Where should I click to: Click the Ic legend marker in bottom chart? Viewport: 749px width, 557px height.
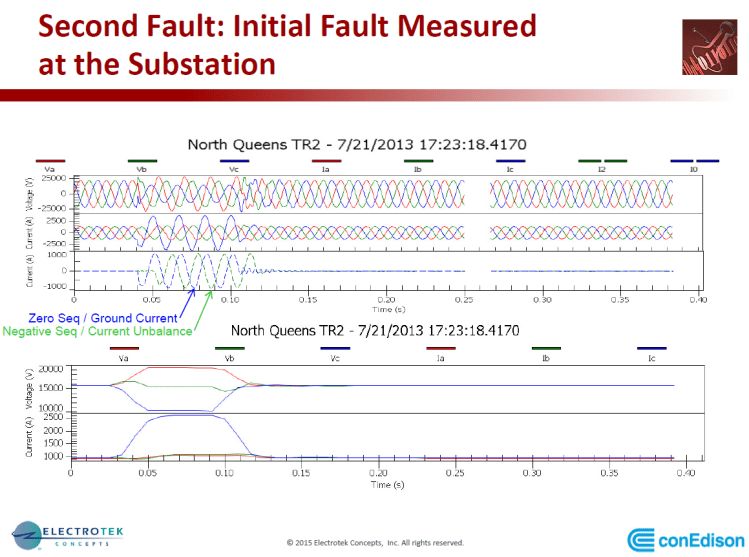point(651,349)
